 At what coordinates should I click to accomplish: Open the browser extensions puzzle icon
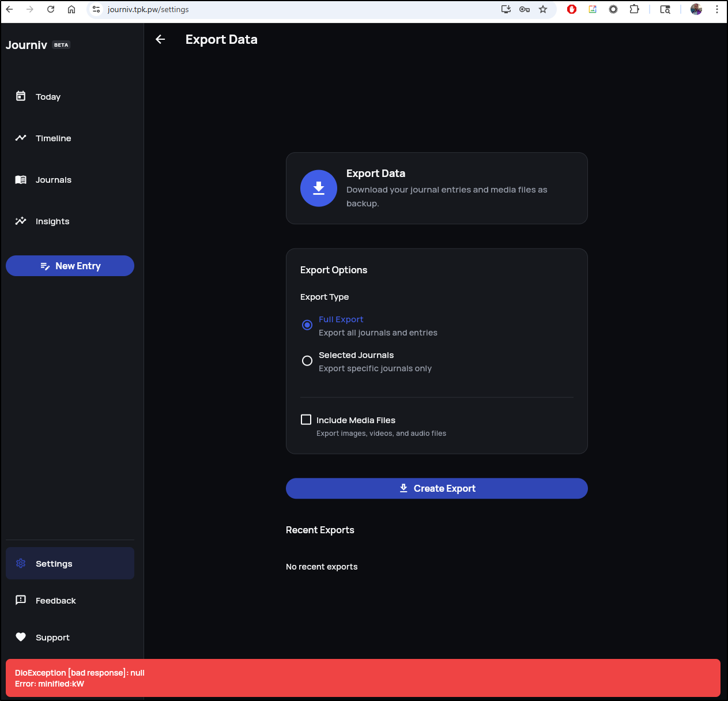click(x=634, y=9)
